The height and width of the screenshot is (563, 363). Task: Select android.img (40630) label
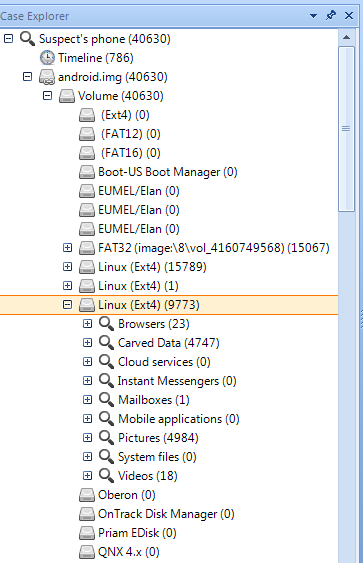[x=113, y=77]
